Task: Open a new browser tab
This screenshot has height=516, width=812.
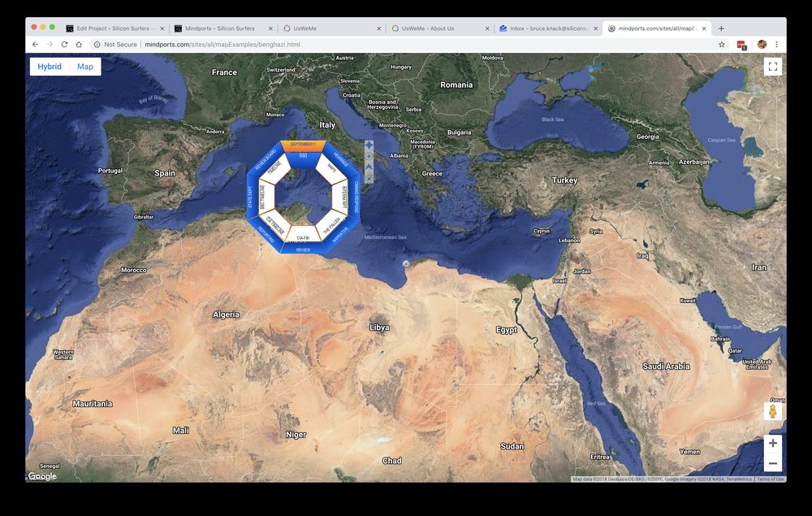Action: tap(721, 28)
